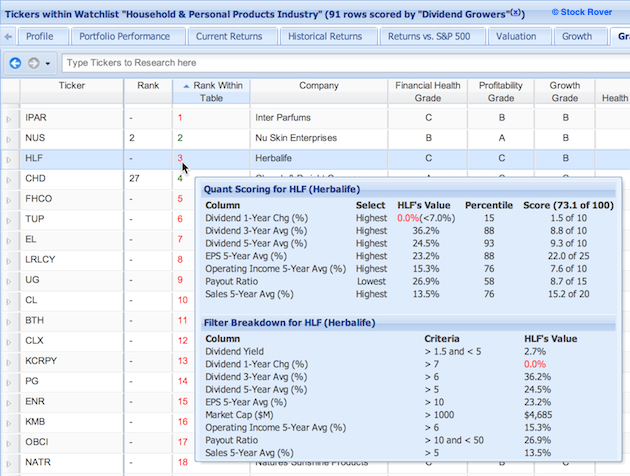This screenshot has width=630, height=476.
Task: Click rank-within-table value 18 for NATR
Action: (183, 462)
